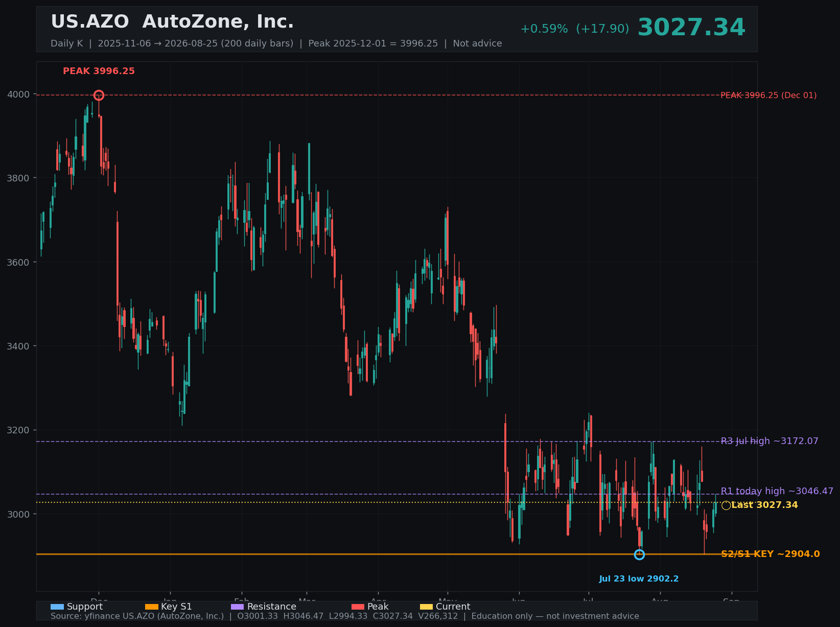
Task: Click the 3000 y-axis tick label
Action: pos(19,514)
